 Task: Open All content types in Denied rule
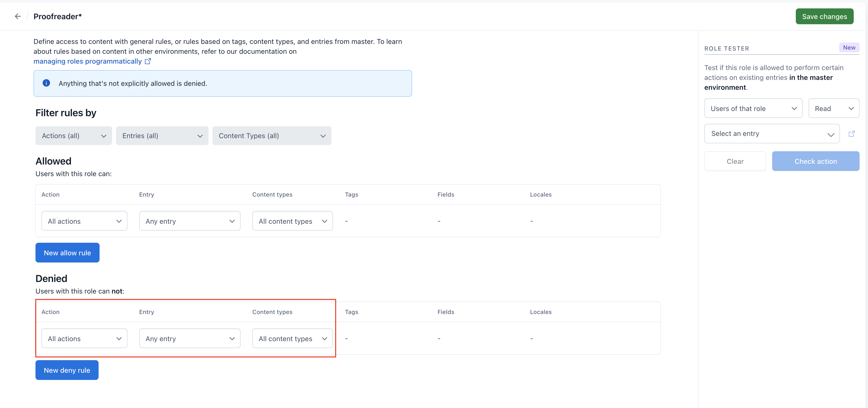[x=292, y=338]
